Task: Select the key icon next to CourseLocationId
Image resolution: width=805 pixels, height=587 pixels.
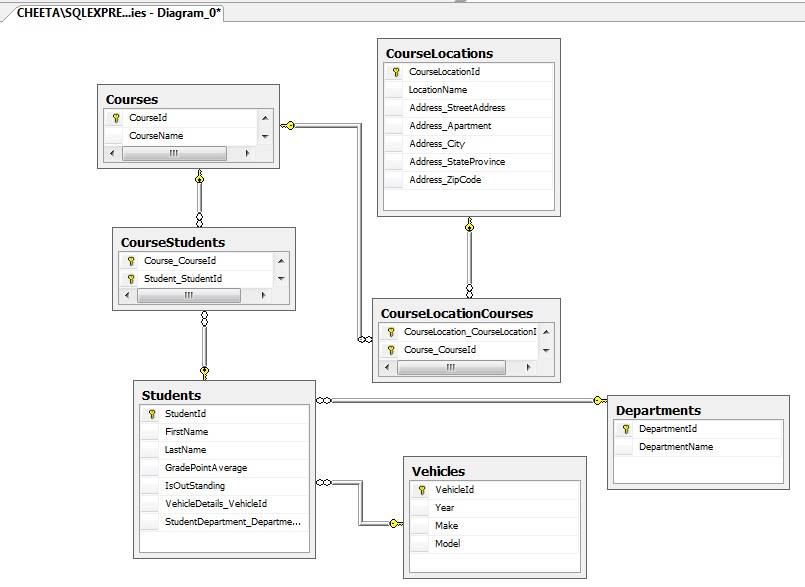Action: (396, 72)
